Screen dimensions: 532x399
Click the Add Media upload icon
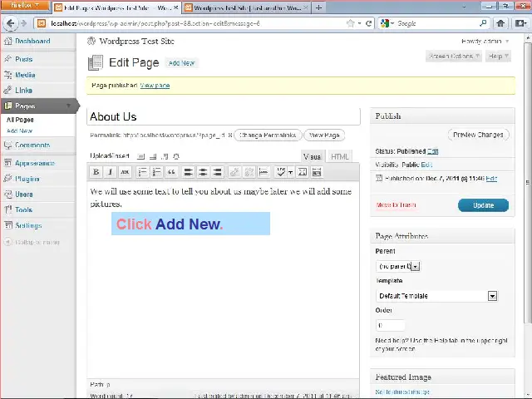click(x=176, y=156)
